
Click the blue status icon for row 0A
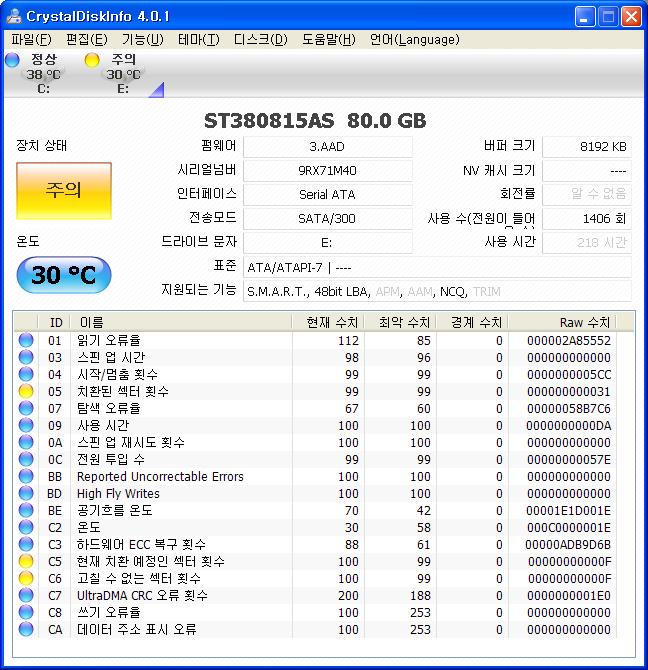pos(26,442)
